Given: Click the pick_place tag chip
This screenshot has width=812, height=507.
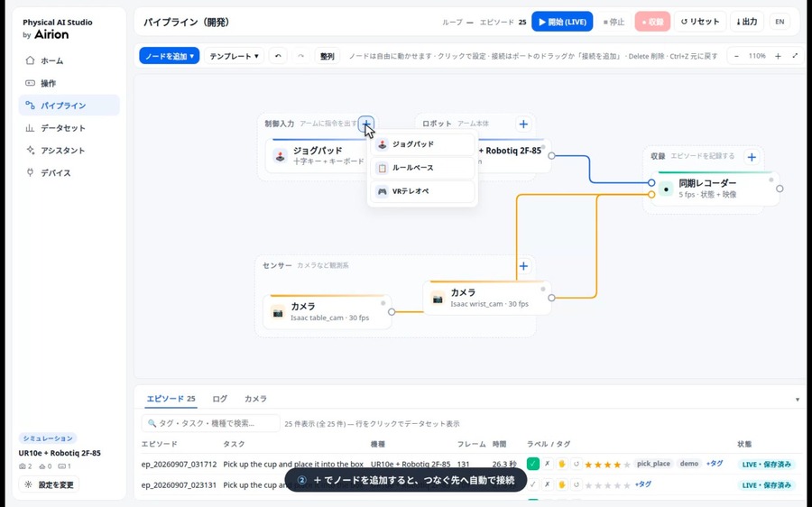Looking at the screenshot, I should (653, 464).
